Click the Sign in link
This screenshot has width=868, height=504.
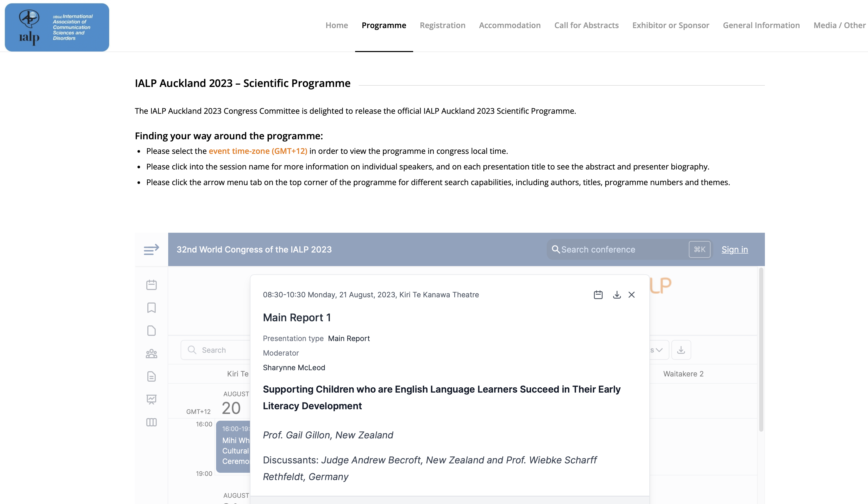[x=734, y=249]
